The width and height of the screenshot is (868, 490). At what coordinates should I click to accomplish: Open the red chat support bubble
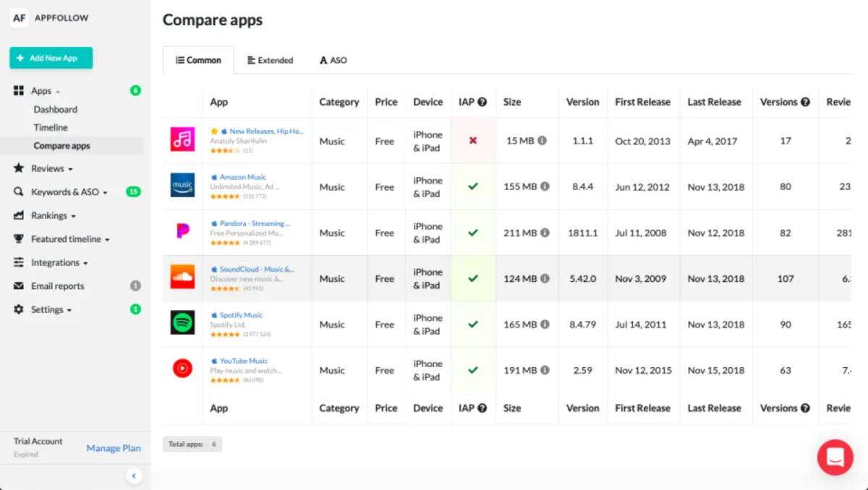[835, 457]
